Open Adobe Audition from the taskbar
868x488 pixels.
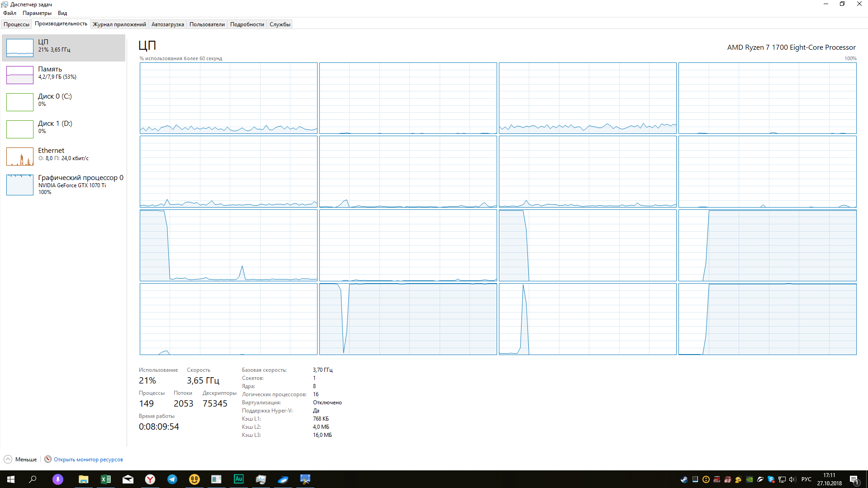tap(239, 479)
